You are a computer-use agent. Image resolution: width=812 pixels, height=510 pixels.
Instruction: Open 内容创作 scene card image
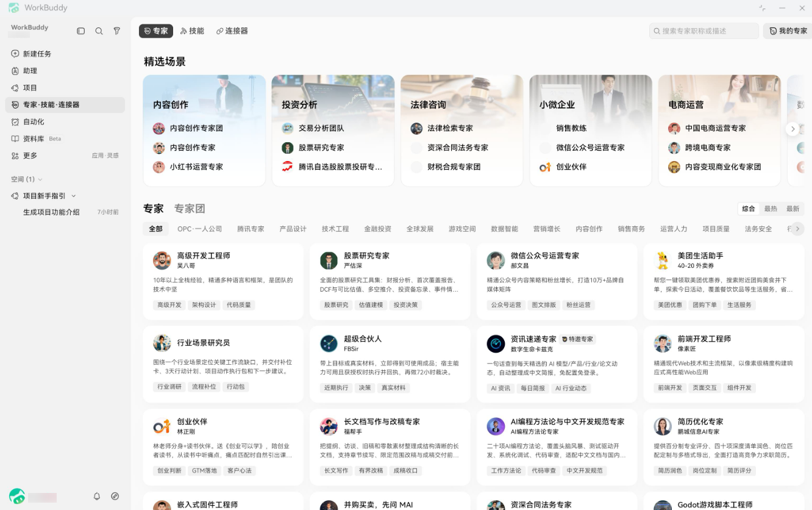[204, 131]
